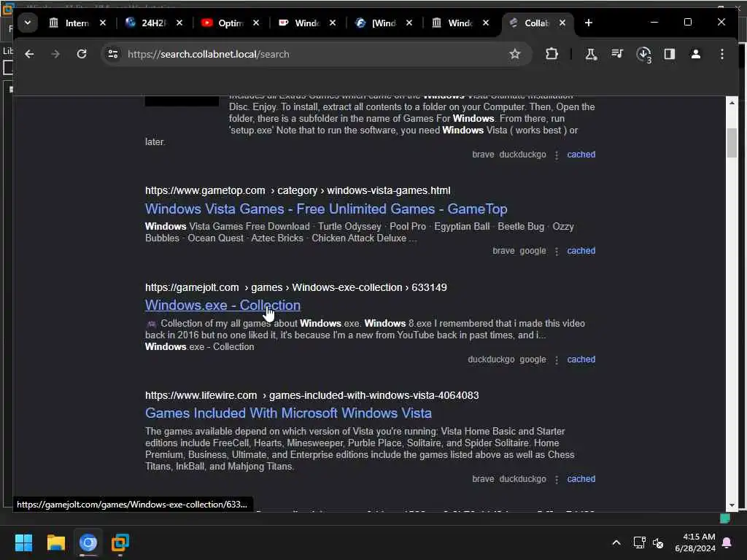
Task: Expand options dots for lifewire result
Action: pyautogui.click(x=557, y=479)
